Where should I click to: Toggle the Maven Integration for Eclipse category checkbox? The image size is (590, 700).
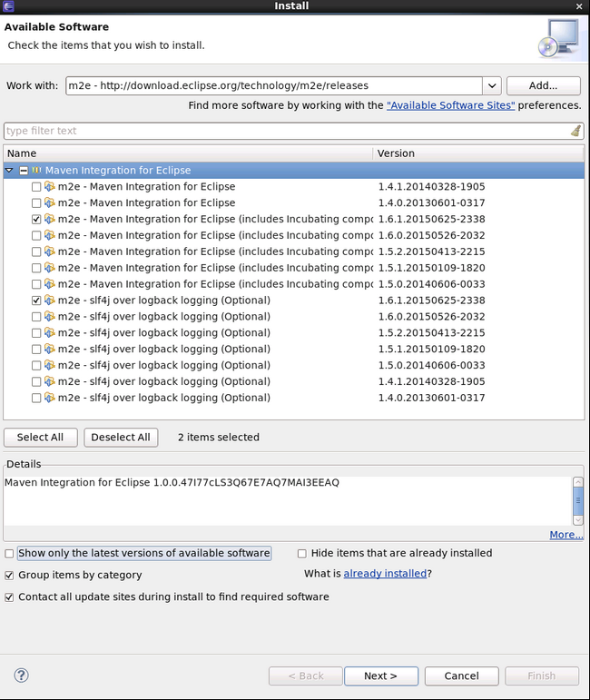pyautogui.click(x=24, y=171)
